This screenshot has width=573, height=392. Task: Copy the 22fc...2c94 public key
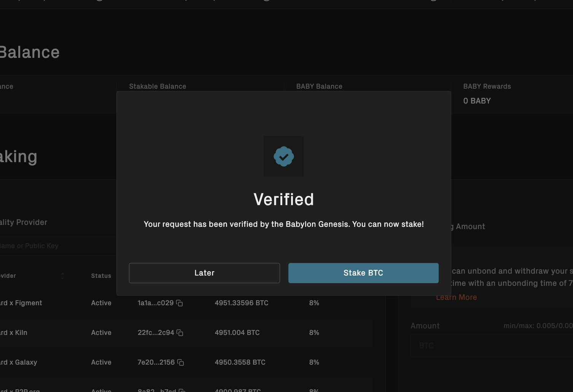coord(180,333)
